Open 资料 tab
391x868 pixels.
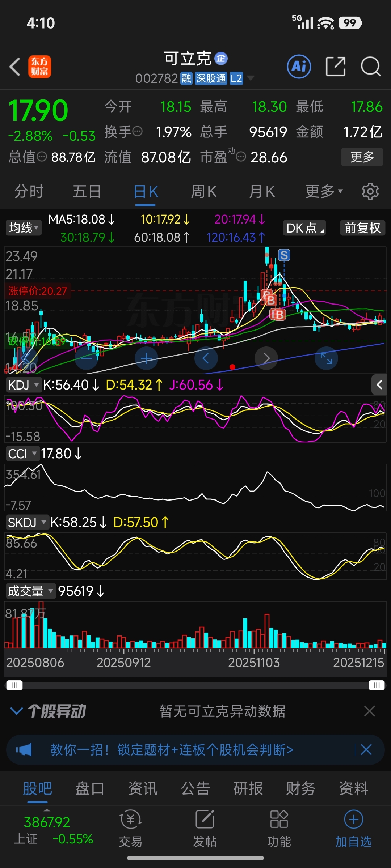[x=354, y=788]
